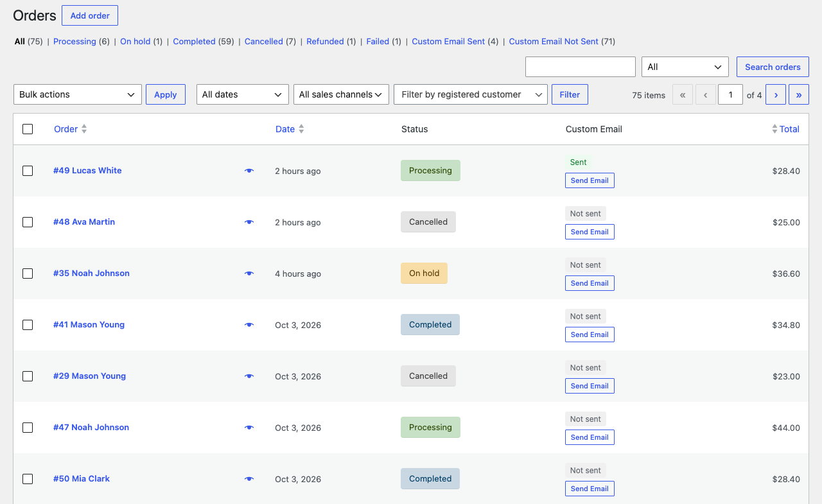Filter orders by Cancelled status
The height and width of the screenshot is (504, 822).
[264, 41]
